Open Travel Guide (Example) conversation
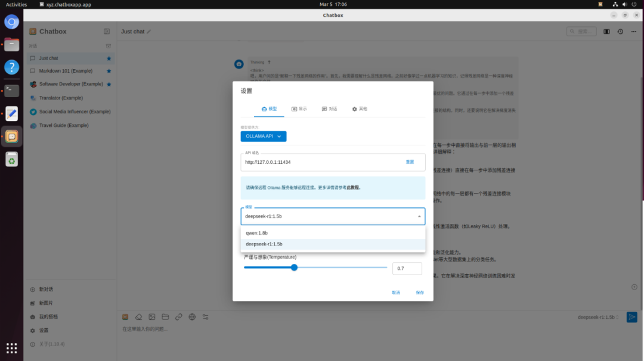This screenshot has height=361, width=644. pyautogui.click(x=70, y=126)
